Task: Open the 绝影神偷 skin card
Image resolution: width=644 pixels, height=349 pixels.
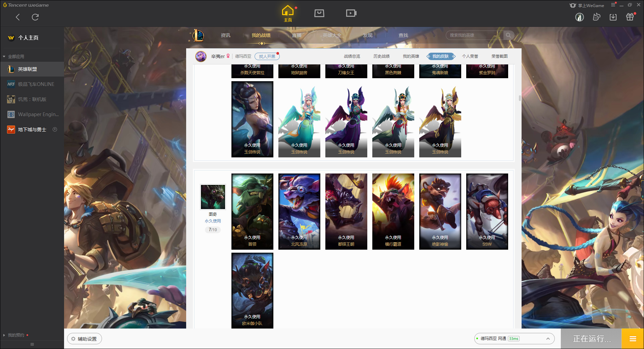Action: click(x=440, y=211)
